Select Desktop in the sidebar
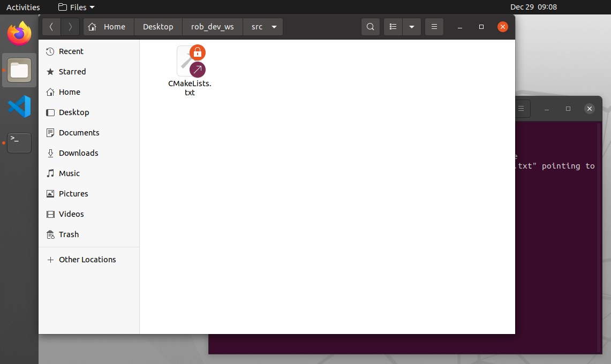 click(x=89, y=112)
